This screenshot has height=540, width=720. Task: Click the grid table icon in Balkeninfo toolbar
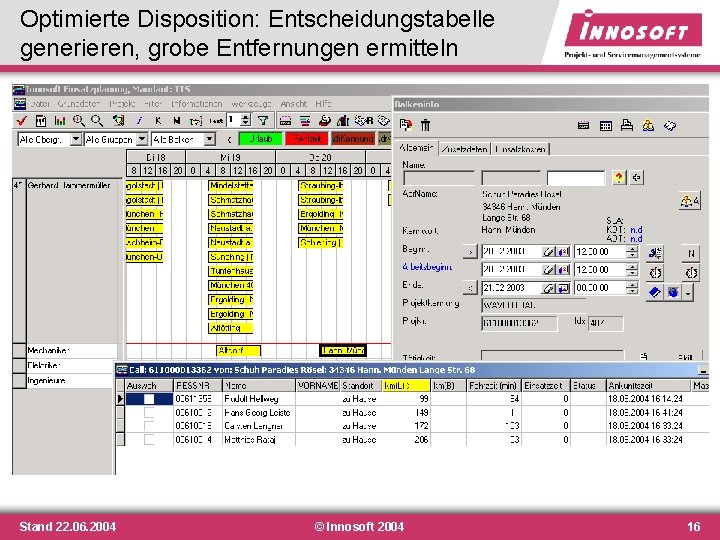(606, 125)
